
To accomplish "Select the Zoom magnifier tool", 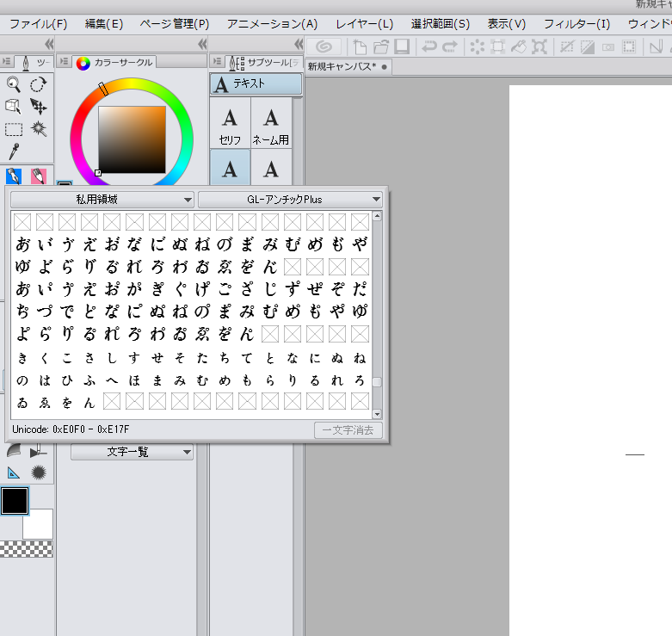I will click(x=14, y=84).
